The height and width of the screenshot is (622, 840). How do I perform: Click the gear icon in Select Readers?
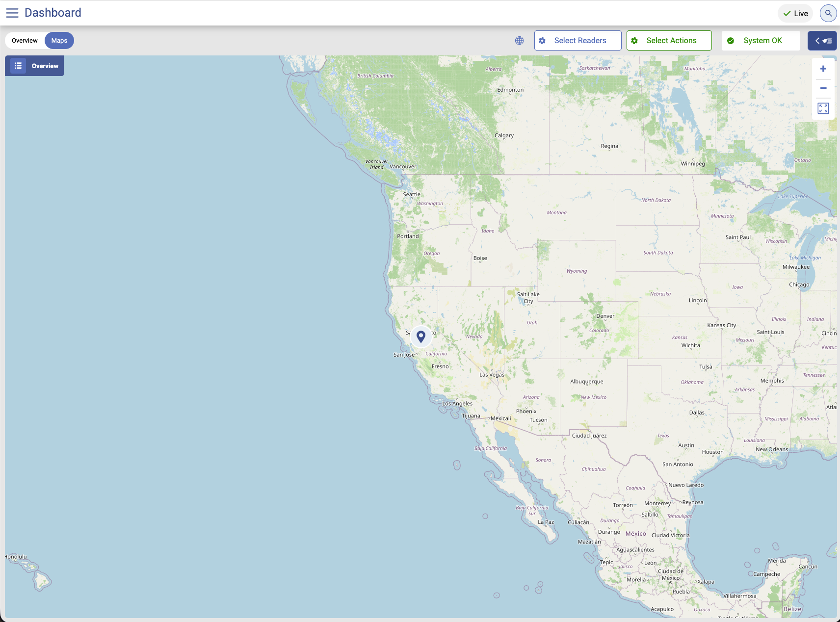click(x=542, y=41)
